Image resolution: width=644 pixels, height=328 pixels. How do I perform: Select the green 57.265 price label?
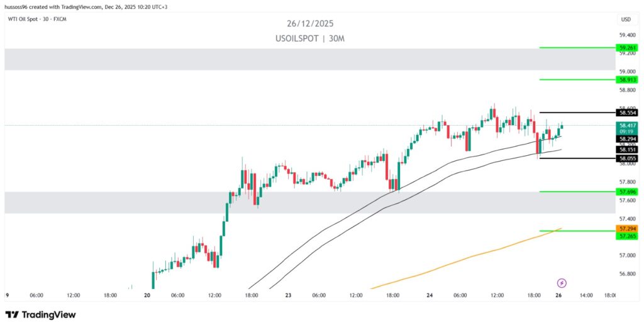[627, 236]
